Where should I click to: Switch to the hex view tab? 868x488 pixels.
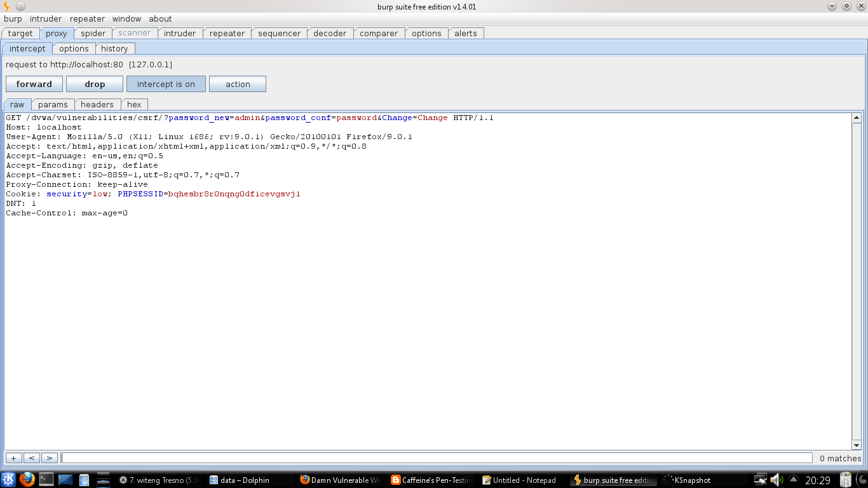point(135,104)
